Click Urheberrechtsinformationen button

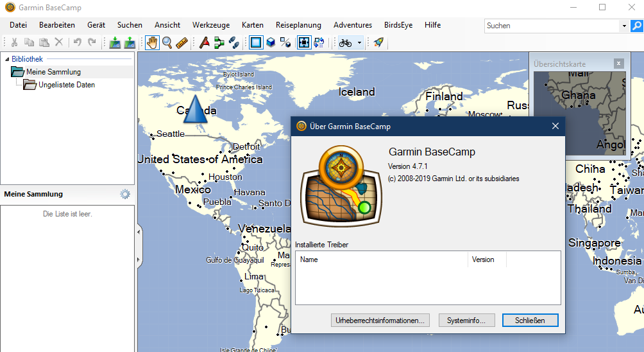click(380, 321)
